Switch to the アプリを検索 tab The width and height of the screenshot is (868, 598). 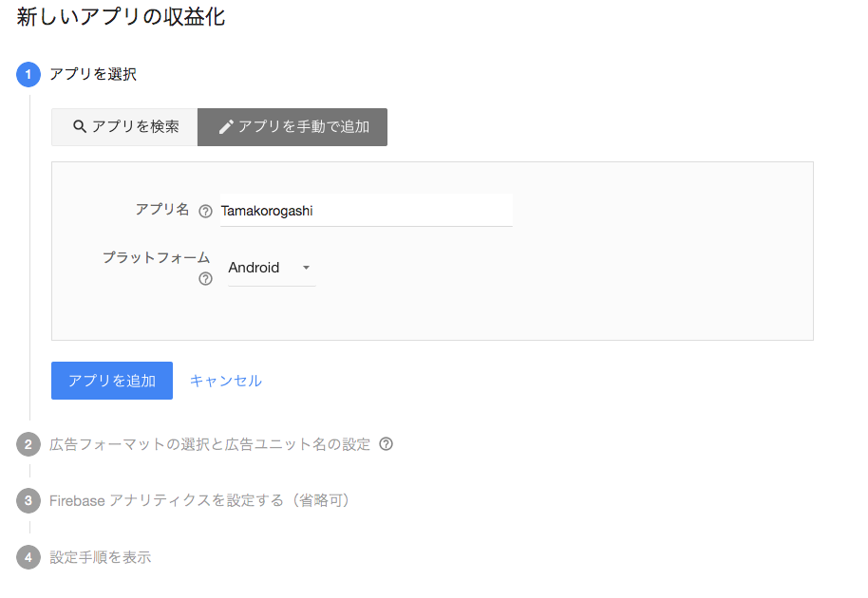123,126
